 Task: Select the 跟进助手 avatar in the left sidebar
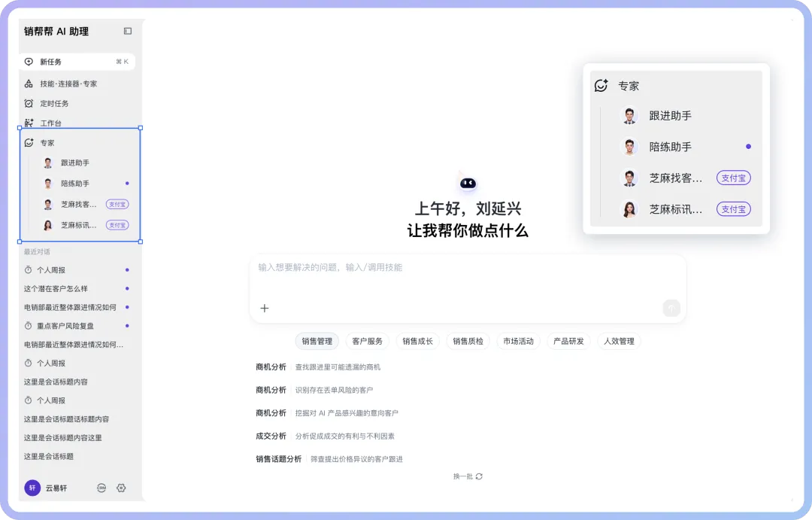click(x=48, y=163)
